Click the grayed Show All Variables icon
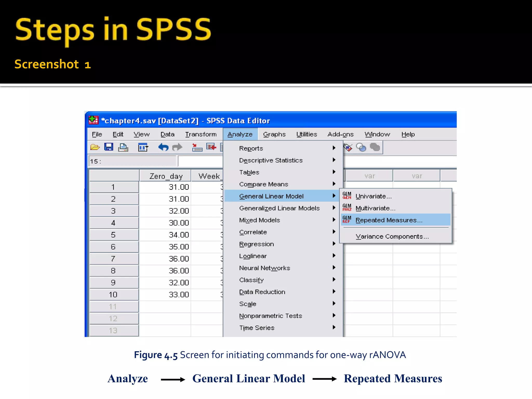 point(375,147)
